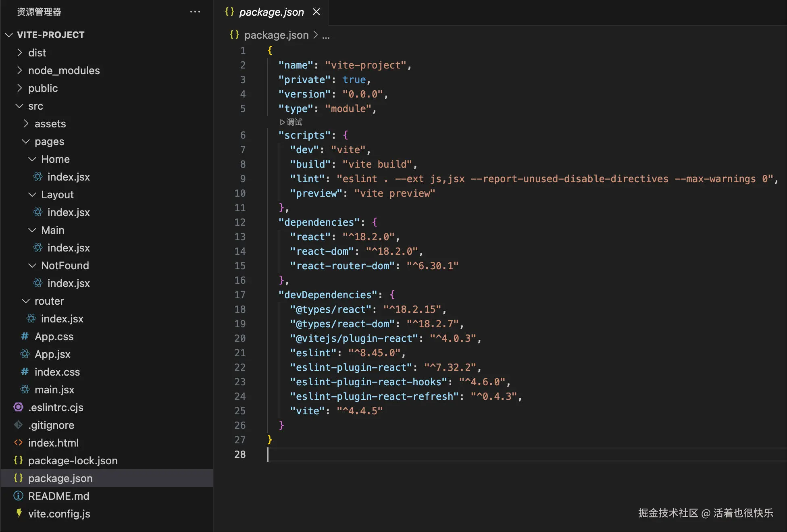Click the git icon beside .gitignore

tap(19, 425)
